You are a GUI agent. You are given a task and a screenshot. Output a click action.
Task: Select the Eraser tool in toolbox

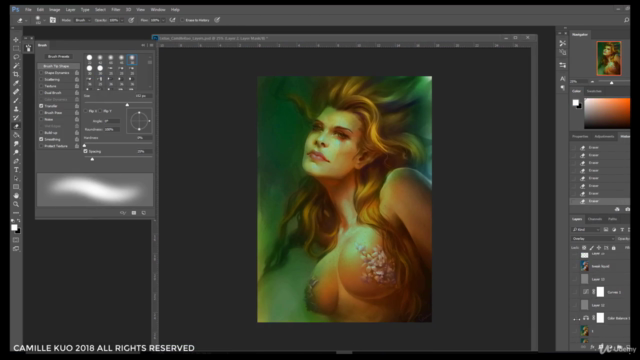[16, 127]
